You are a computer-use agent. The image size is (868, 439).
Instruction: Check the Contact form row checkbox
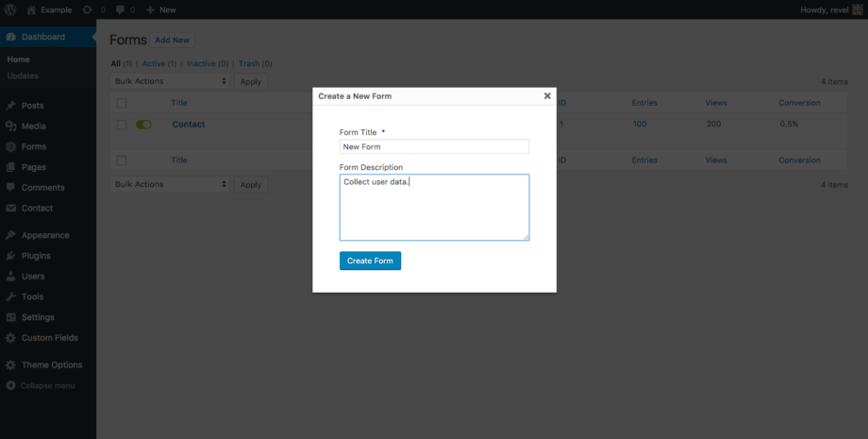[122, 125]
